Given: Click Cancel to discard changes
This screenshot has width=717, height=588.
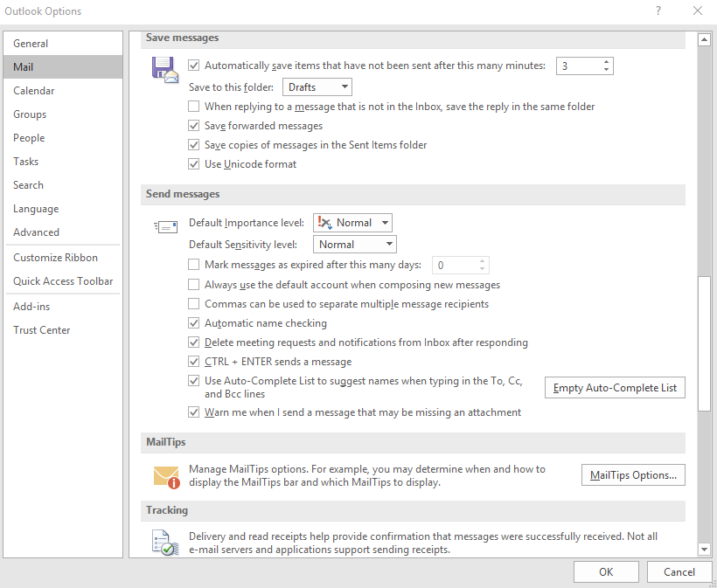Looking at the screenshot, I should click(679, 572).
